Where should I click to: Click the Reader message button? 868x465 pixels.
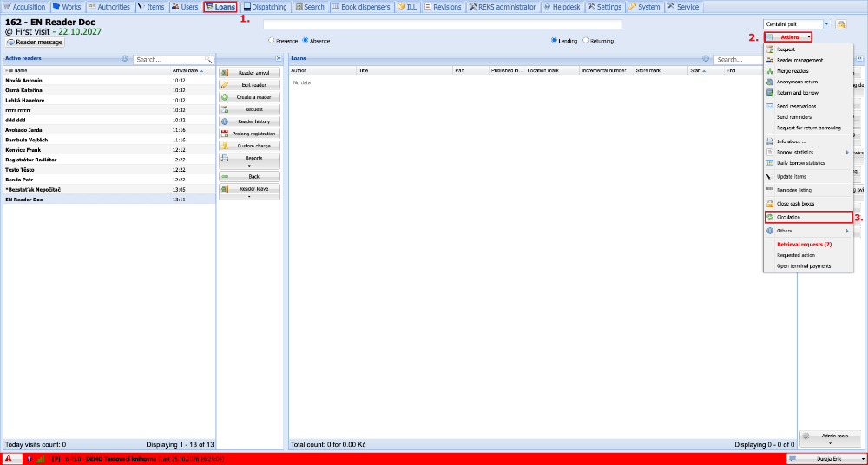click(x=36, y=42)
